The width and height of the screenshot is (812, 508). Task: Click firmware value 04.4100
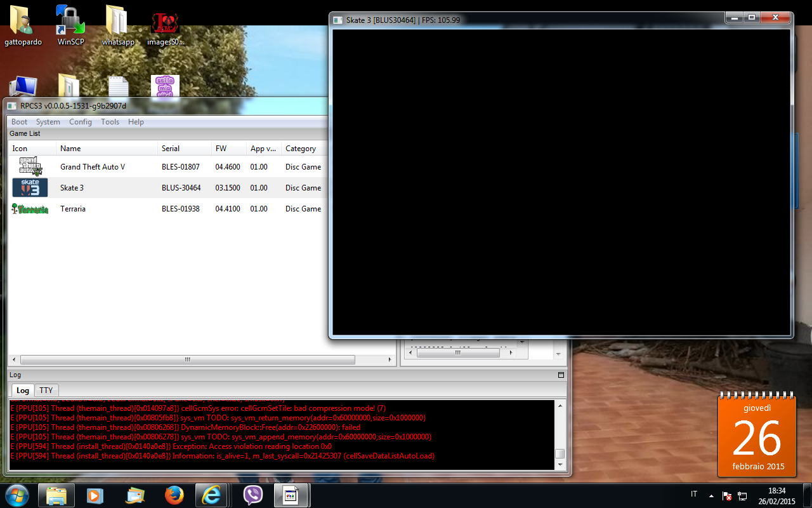point(228,209)
